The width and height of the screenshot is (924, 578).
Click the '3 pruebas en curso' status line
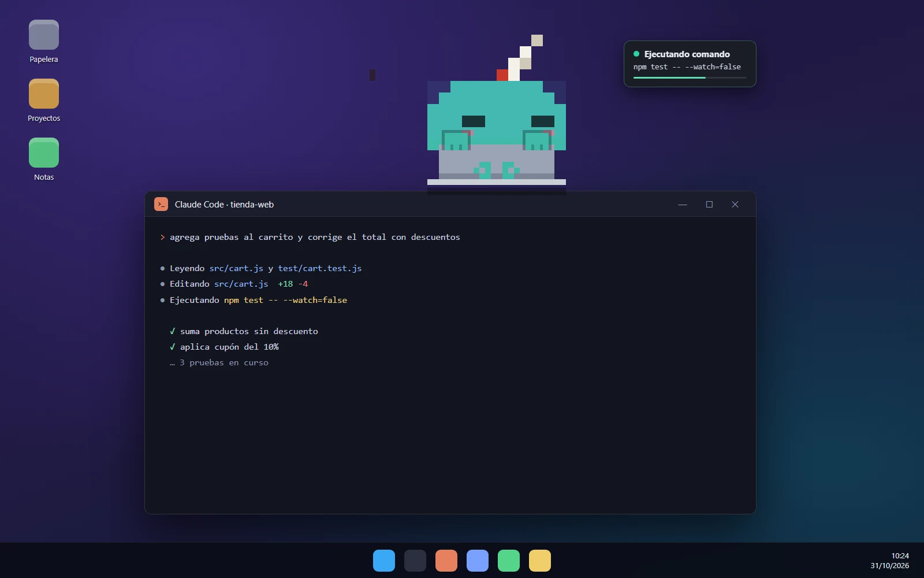[x=219, y=362]
